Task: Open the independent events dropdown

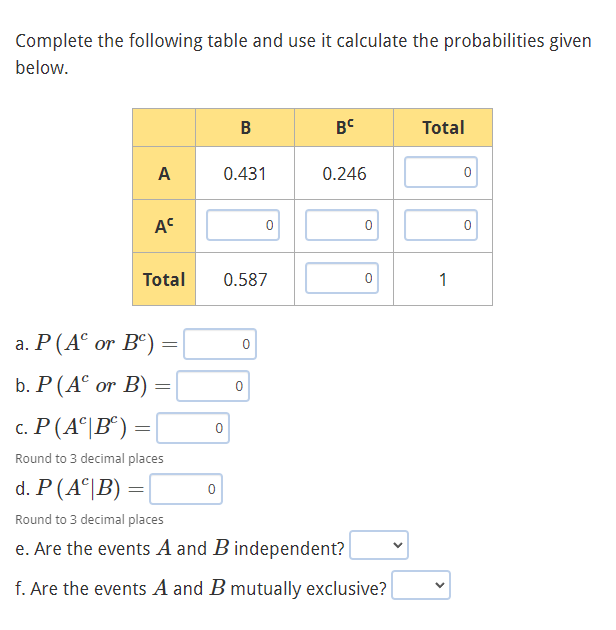Action: 379,545
